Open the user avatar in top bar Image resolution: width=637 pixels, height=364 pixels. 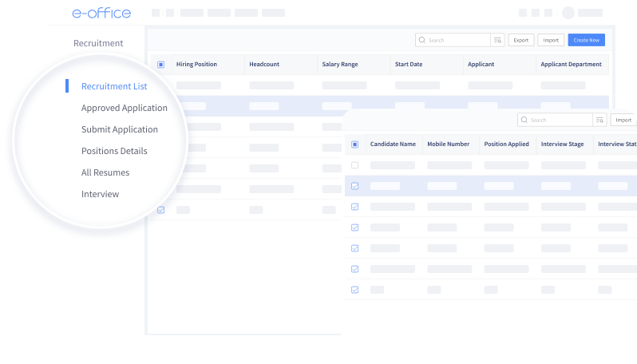click(568, 13)
